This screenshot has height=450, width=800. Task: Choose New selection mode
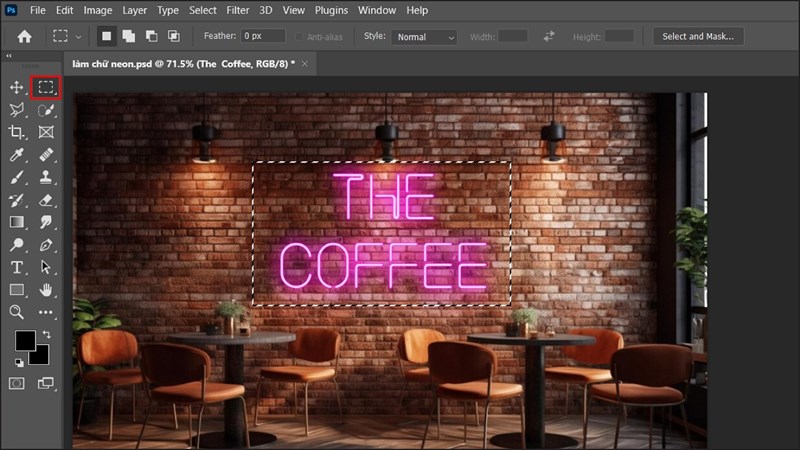106,36
